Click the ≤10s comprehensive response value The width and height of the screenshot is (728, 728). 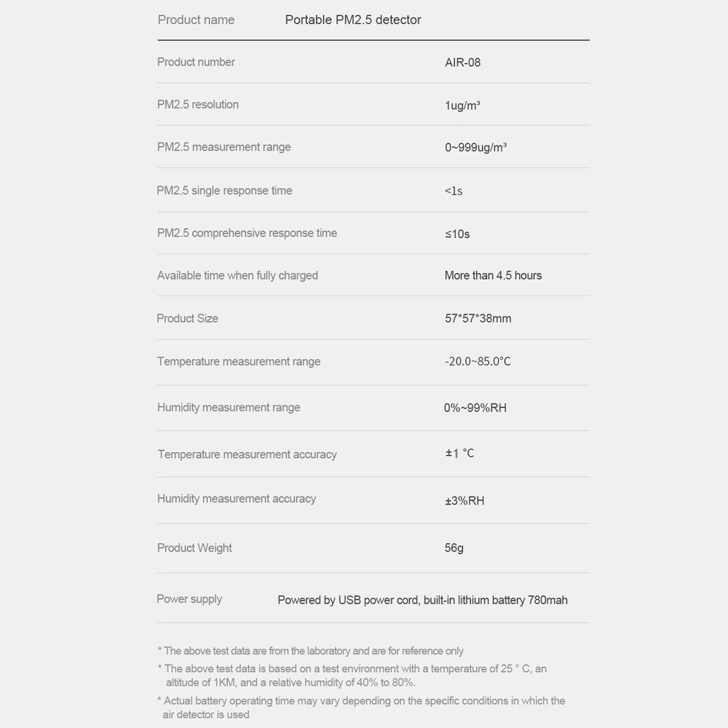(x=457, y=234)
